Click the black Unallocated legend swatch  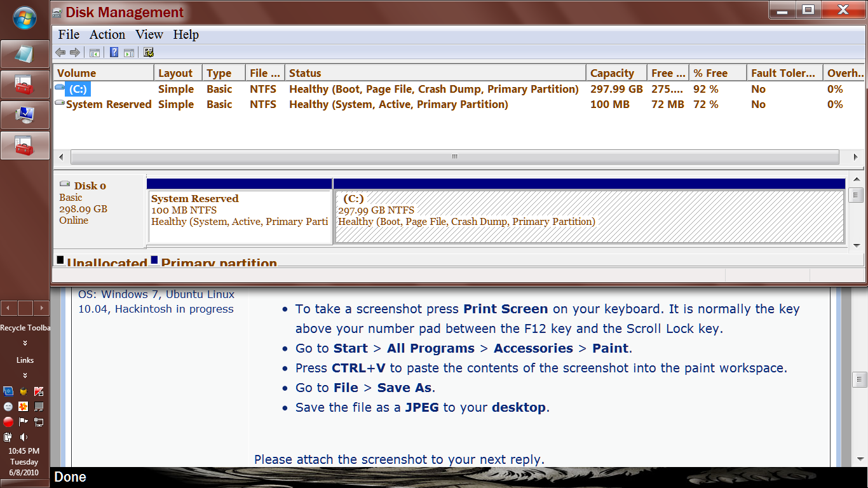(60, 260)
